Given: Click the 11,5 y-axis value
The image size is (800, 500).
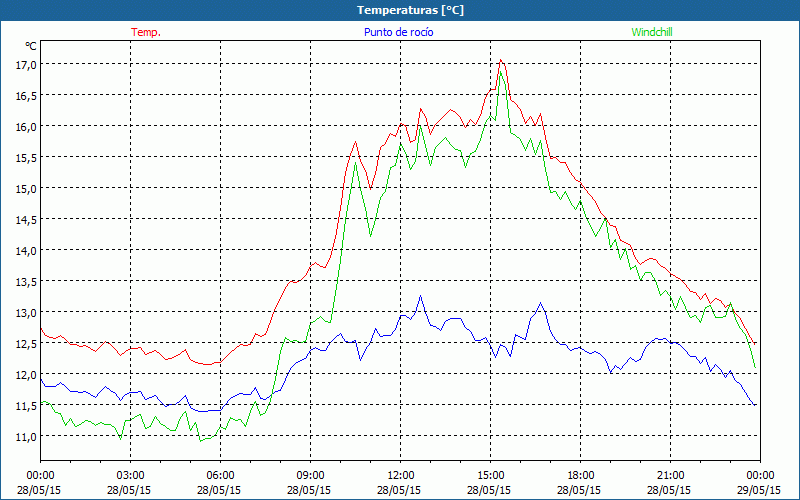Looking at the screenshot, I should coord(26,406).
